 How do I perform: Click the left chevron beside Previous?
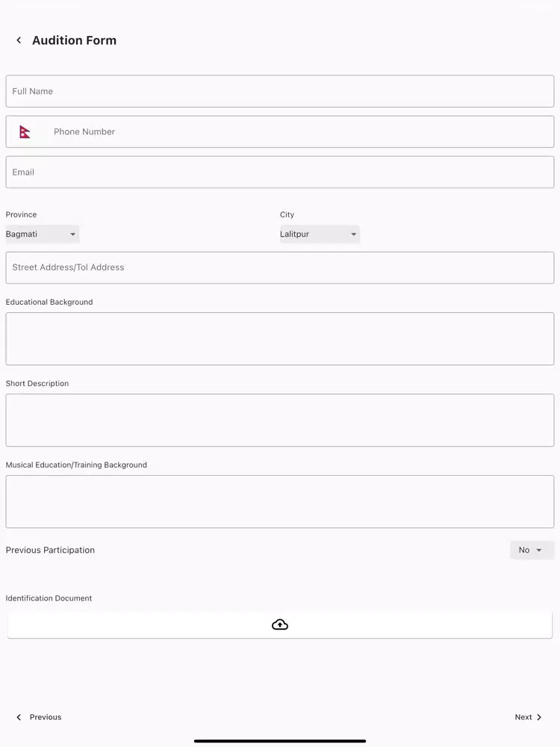click(19, 717)
